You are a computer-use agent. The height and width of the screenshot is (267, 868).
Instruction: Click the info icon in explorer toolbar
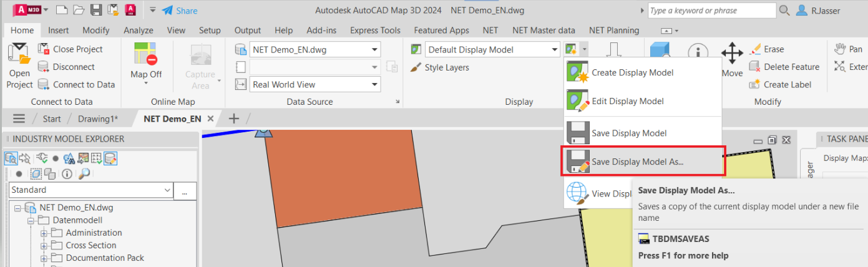(x=67, y=174)
